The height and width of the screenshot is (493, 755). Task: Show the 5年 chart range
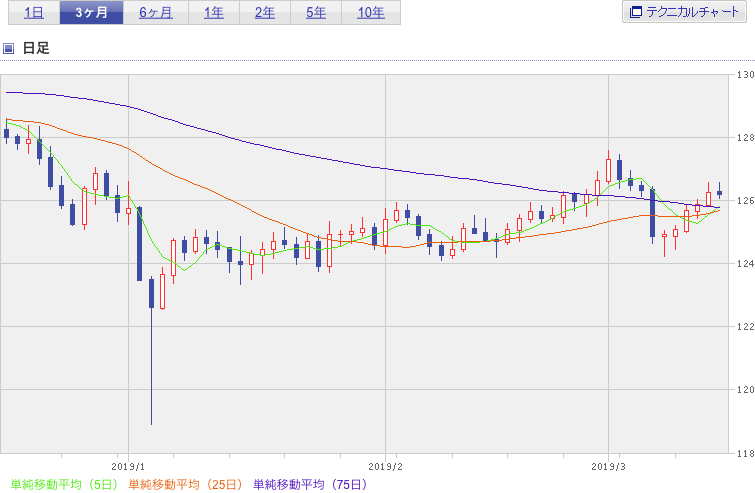[316, 13]
